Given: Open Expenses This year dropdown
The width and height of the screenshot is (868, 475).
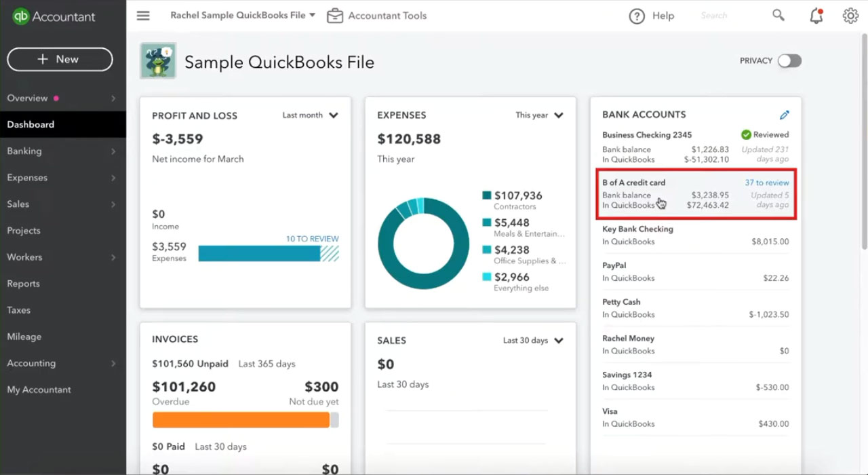Looking at the screenshot, I should point(539,115).
